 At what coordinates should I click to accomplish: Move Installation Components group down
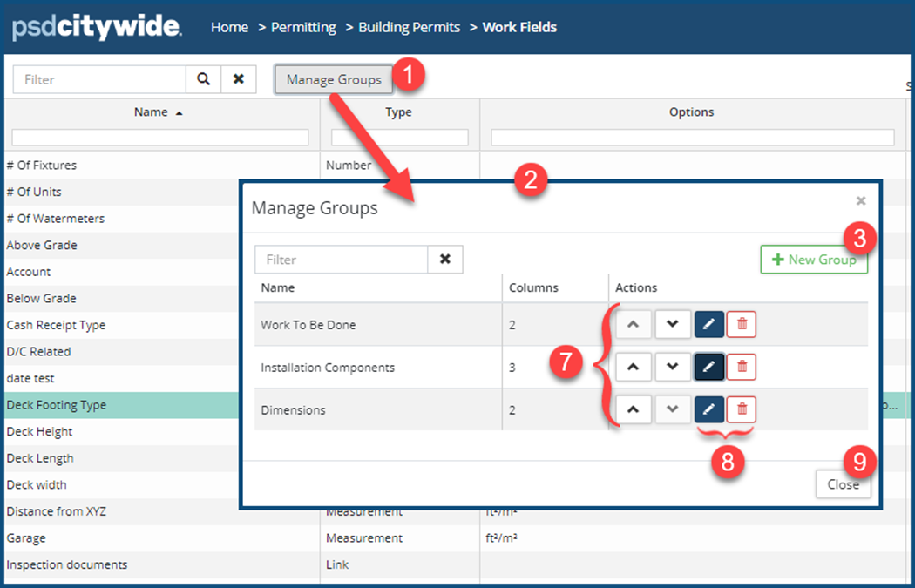[x=672, y=367]
